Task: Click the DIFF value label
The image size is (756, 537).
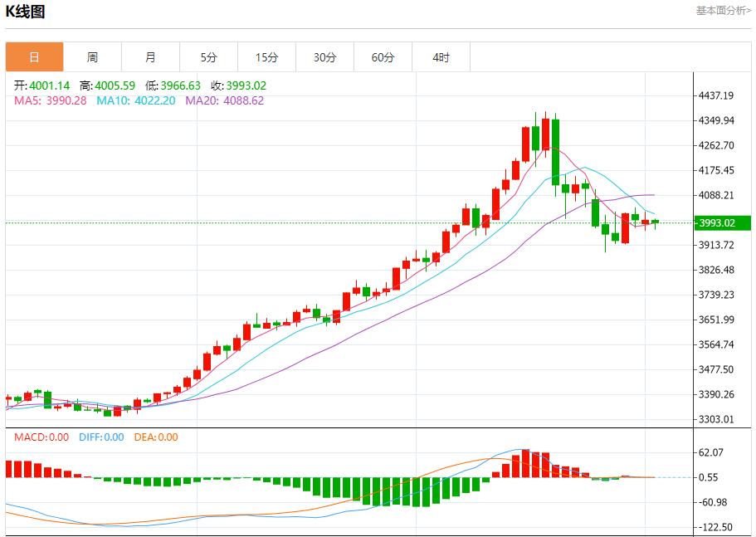Action: [x=100, y=437]
